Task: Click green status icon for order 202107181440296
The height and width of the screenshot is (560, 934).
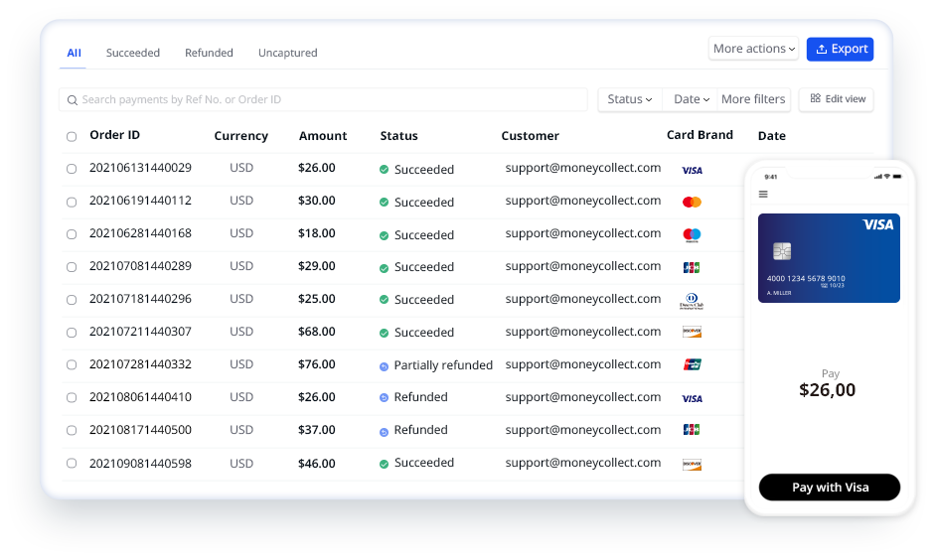Action: (385, 299)
